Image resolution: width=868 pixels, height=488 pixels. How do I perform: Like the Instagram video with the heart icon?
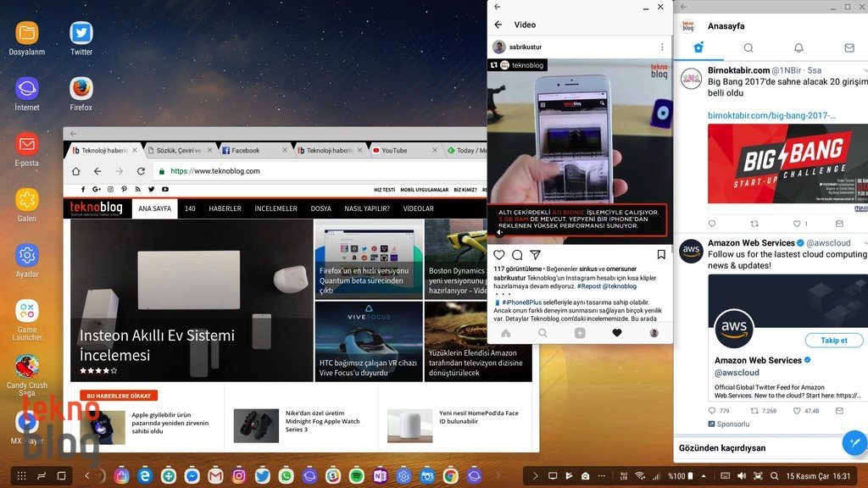(x=499, y=255)
